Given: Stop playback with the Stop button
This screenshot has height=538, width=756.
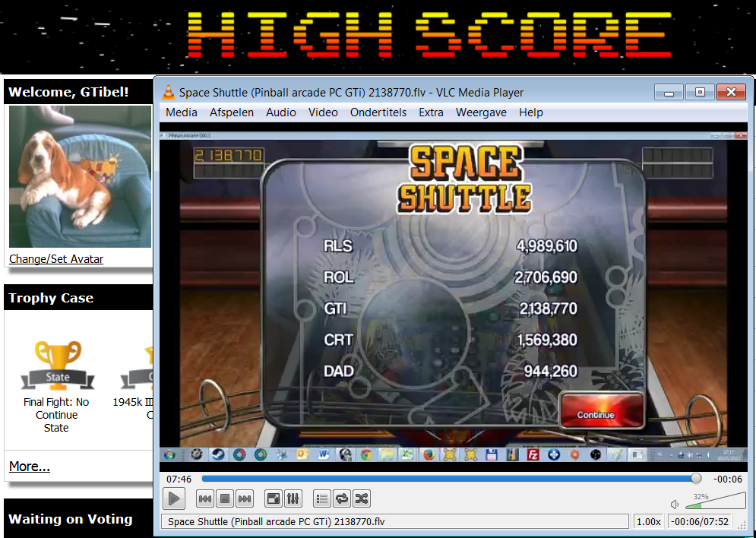Looking at the screenshot, I should point(225,499).
